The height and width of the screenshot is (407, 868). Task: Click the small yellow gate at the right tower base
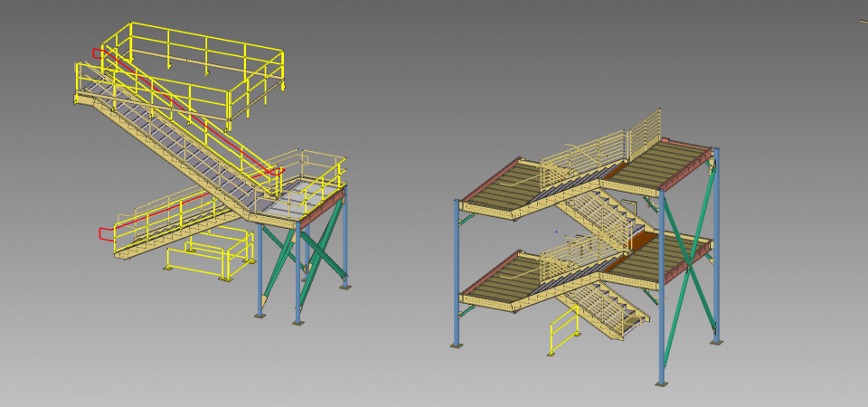(x=563, y=330)
